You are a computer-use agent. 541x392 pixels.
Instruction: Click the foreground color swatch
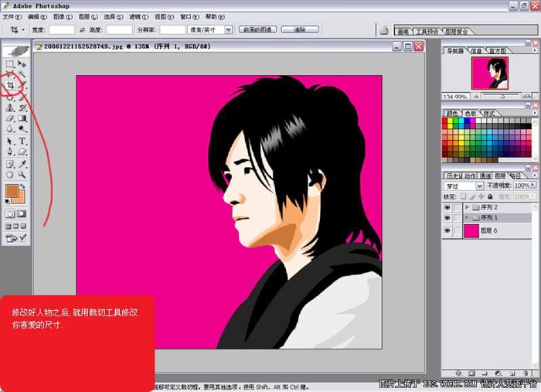pos(12,192)
